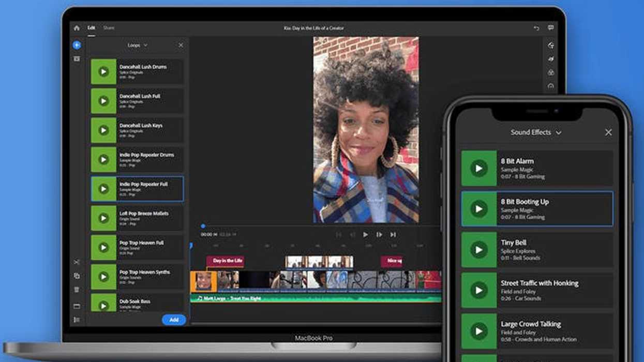644x362 pixels.
Task: Select the Split scissors tool
Action: [77, 262]
